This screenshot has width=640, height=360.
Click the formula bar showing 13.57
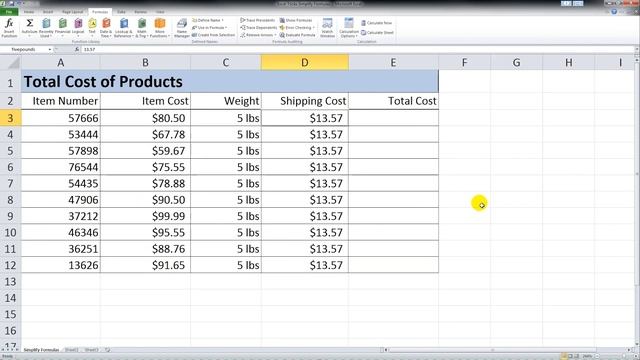coord(357,49)
